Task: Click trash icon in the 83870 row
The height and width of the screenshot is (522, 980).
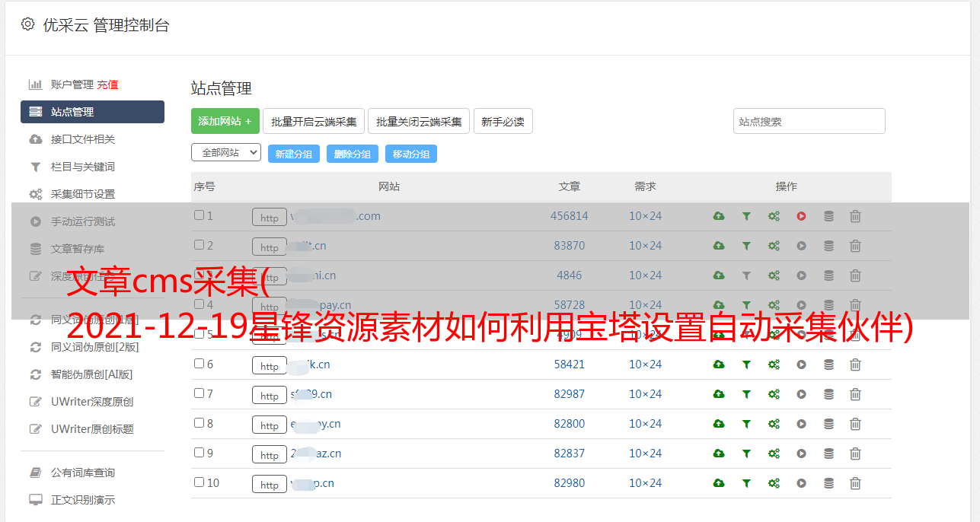Action: [x=855, y=246]
